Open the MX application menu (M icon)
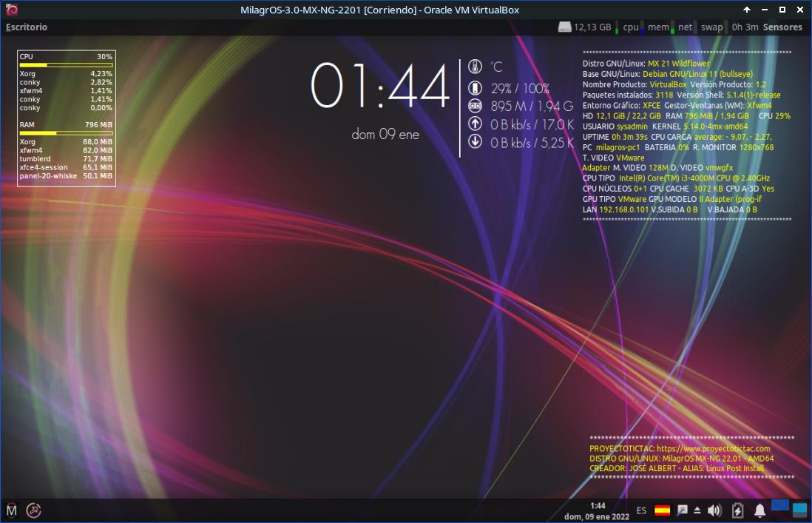Image resolution: width=812 pixels, height=523 pixels. click(12, 510)
